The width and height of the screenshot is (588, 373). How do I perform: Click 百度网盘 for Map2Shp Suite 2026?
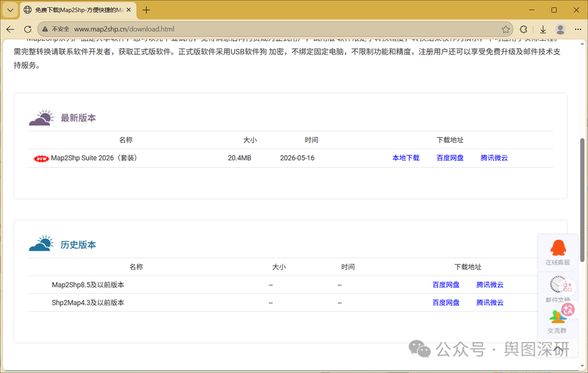click(450, 158)
